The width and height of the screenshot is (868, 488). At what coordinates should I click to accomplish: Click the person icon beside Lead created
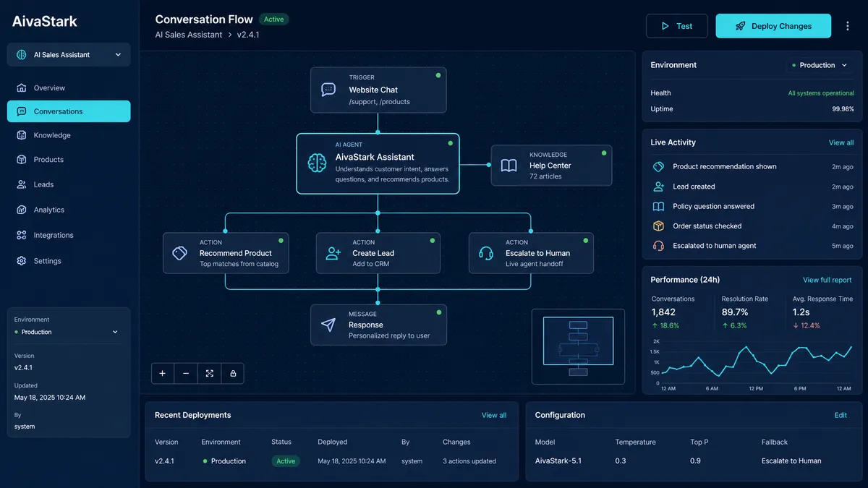click(x=658, y=187)
